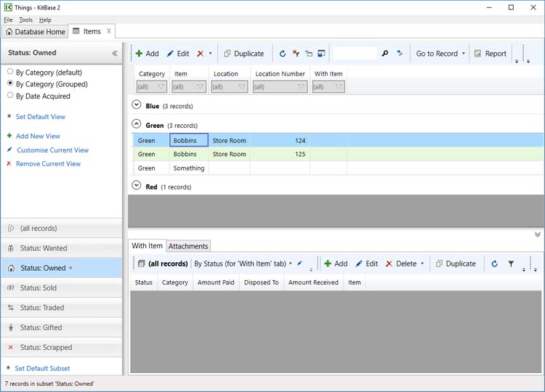The width and height of the screenshot is (545, 392).
Task: Click Customise Current View link
Action: coord(52,150)
